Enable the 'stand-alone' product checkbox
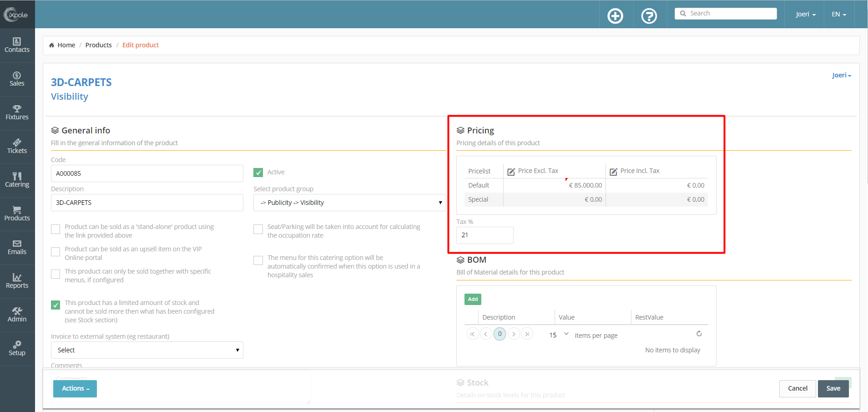This screenshot has width=868, height=412. [x=56, y=229]
